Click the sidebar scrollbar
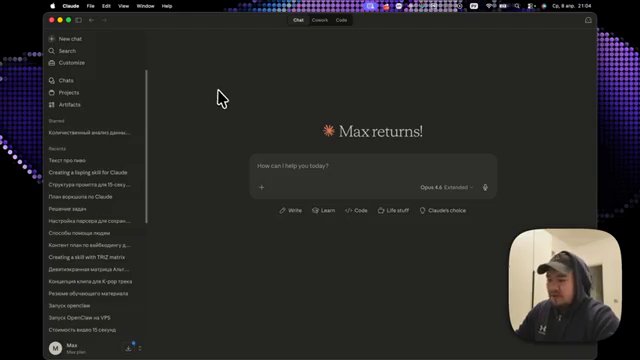The image size is (640, 360). pos(147,147)
